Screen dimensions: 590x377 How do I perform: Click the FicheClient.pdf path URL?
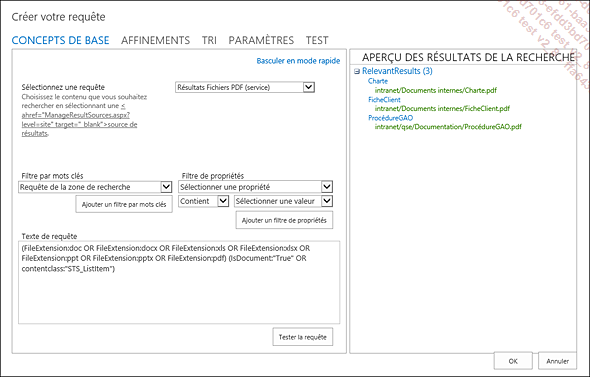[442, 108]
